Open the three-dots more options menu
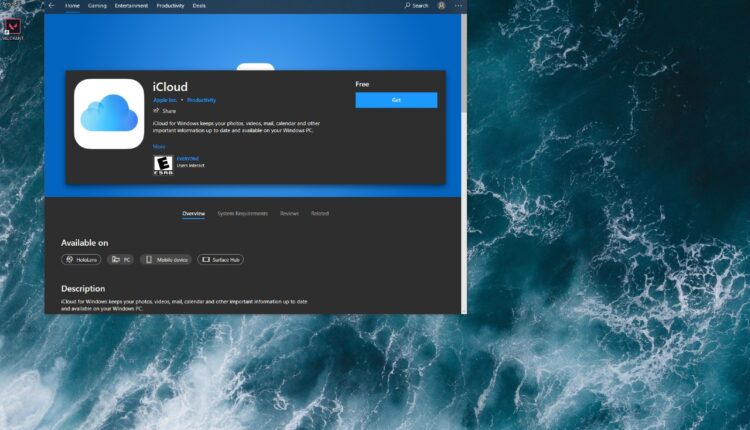Image resolution: width=750 pixels, height=430 pixels. tap(456, 5)
